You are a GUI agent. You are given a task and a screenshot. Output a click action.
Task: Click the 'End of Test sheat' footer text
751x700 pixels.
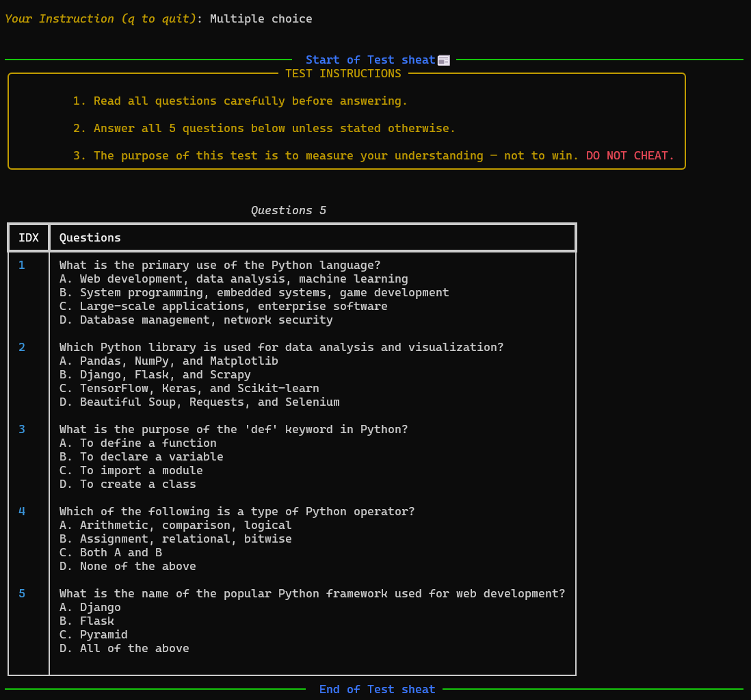coord(377,690)
